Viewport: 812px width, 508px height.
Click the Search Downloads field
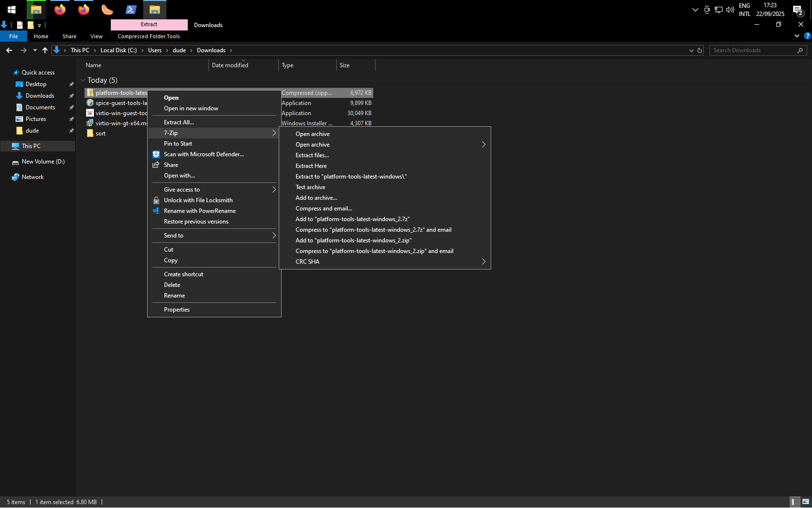point(752,50)
